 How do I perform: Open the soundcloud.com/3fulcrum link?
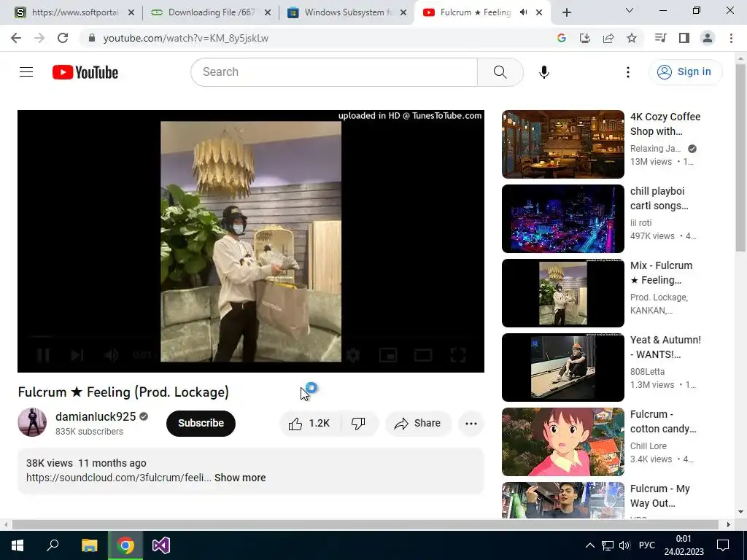tap(119, 478)
